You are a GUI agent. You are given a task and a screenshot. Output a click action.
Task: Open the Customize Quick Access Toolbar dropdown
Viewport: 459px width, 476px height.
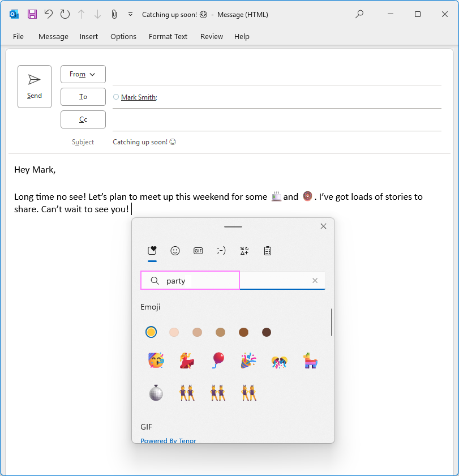tap(130, 14)
